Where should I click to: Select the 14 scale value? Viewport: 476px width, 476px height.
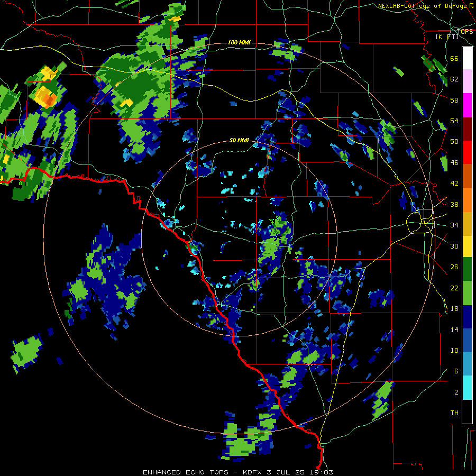(454, 329)
